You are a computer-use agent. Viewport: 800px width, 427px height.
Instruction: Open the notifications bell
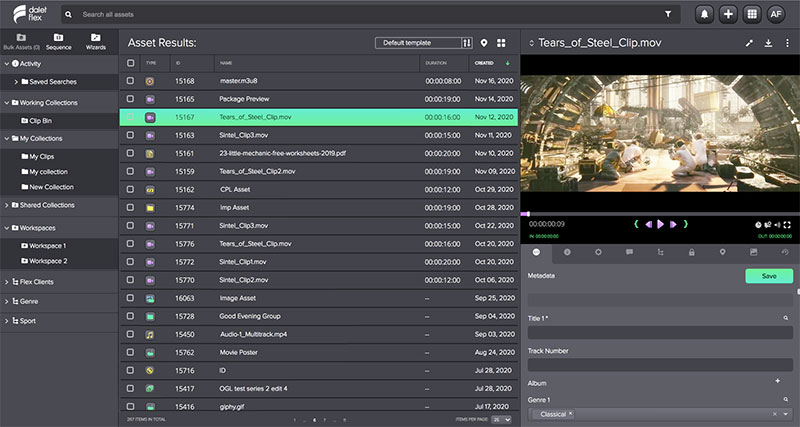click(x=704, y=14)
